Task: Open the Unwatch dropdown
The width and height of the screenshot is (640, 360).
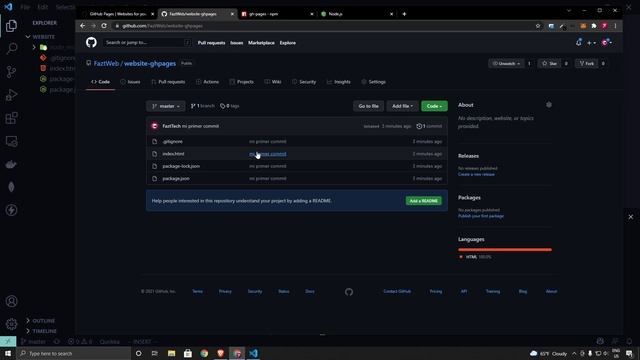Action: [506, 64]
